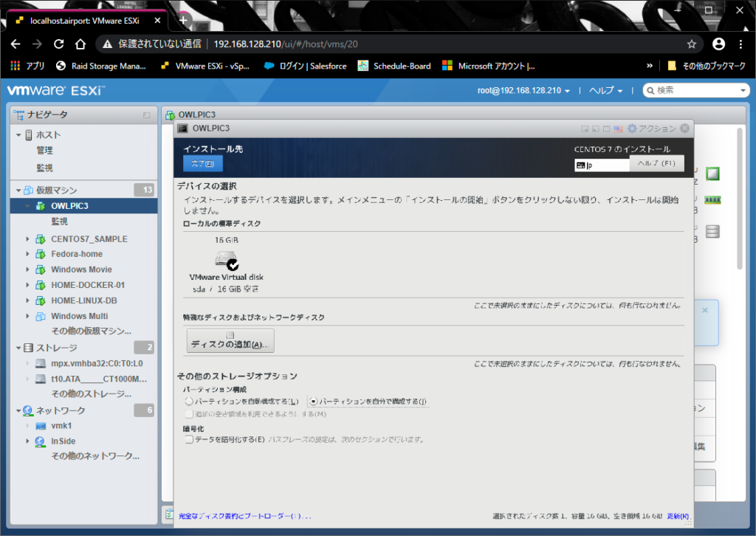The width and height of the screenshot is (756, 536).
Task: Click the 更新(R) link at bottom right
Action: (678, 516)
